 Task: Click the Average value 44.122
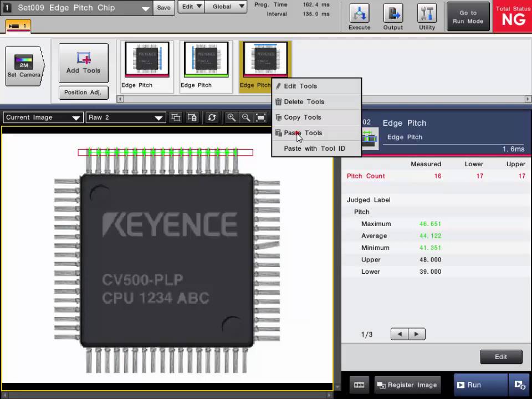tap(430, 236)
